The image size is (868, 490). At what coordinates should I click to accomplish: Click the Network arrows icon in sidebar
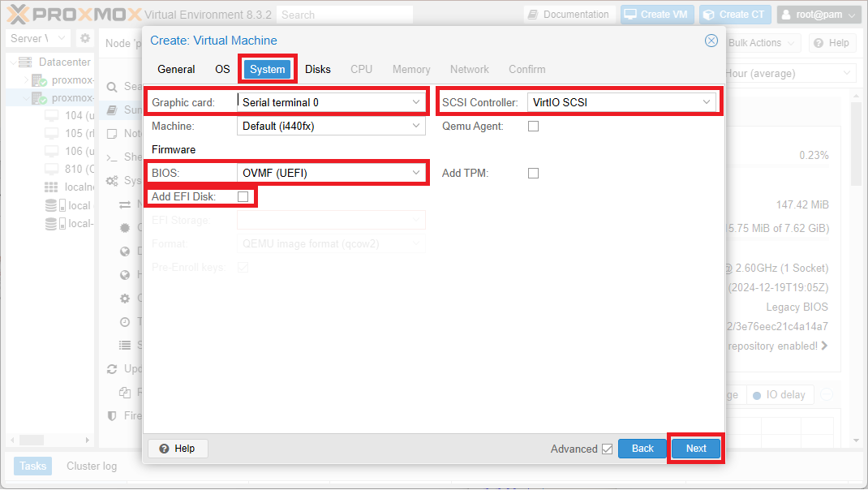pyautogui.click(x=125, y=204)
